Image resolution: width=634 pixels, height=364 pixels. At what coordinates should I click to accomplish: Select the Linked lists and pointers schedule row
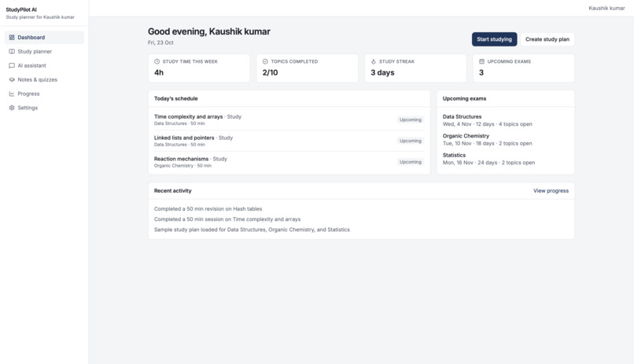[289, 141]
